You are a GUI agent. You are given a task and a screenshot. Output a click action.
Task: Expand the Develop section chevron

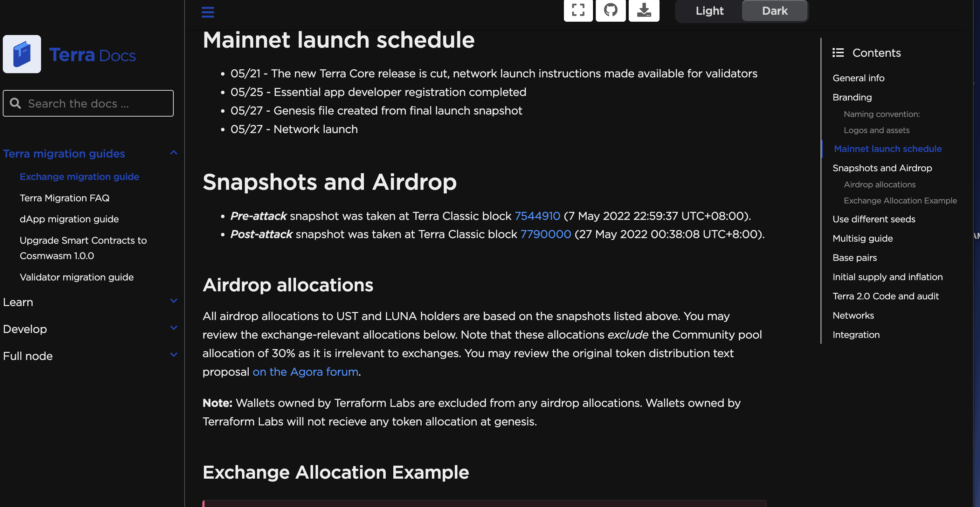[173, 328]
